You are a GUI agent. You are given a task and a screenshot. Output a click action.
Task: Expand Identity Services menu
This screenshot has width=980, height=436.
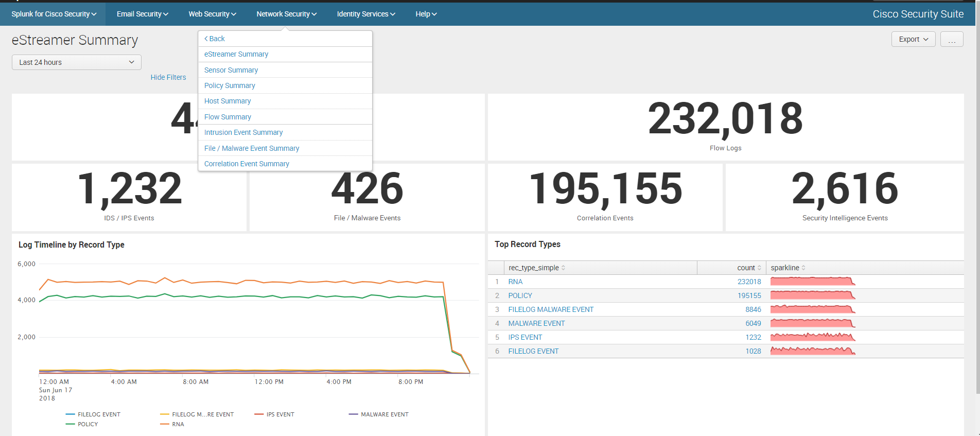click(366, 14)
